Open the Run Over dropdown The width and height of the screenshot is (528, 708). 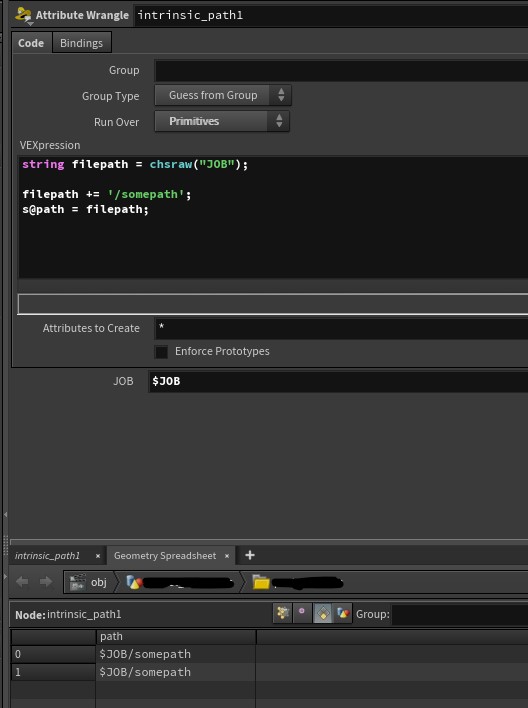pyautogui.click(x=222, y=121)
